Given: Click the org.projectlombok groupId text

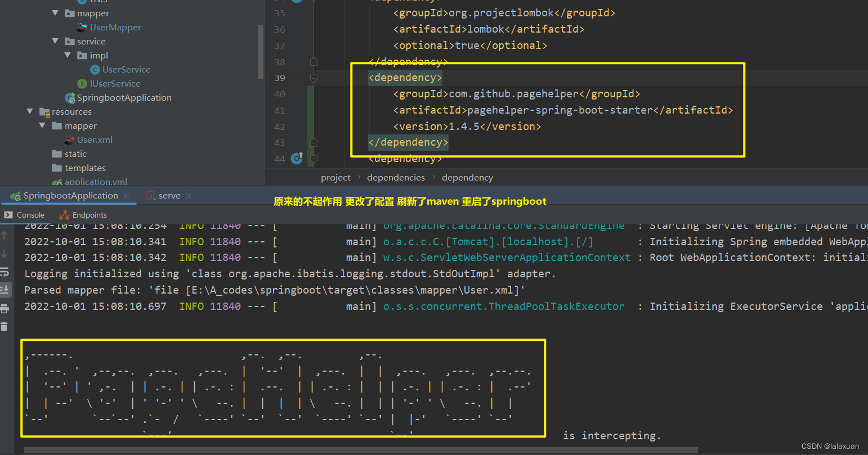Looking at the screenshot, I should 501,13.
